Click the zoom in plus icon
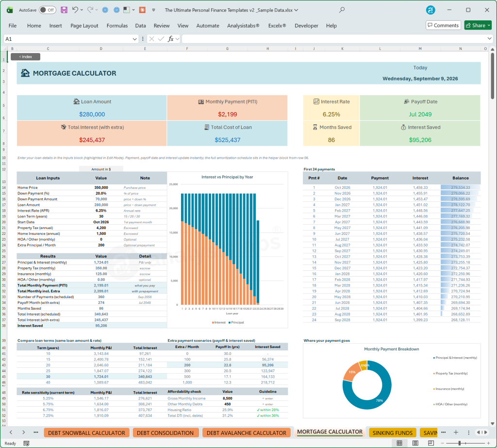Viewport: 497px width, 448px height. click(488, 443)
